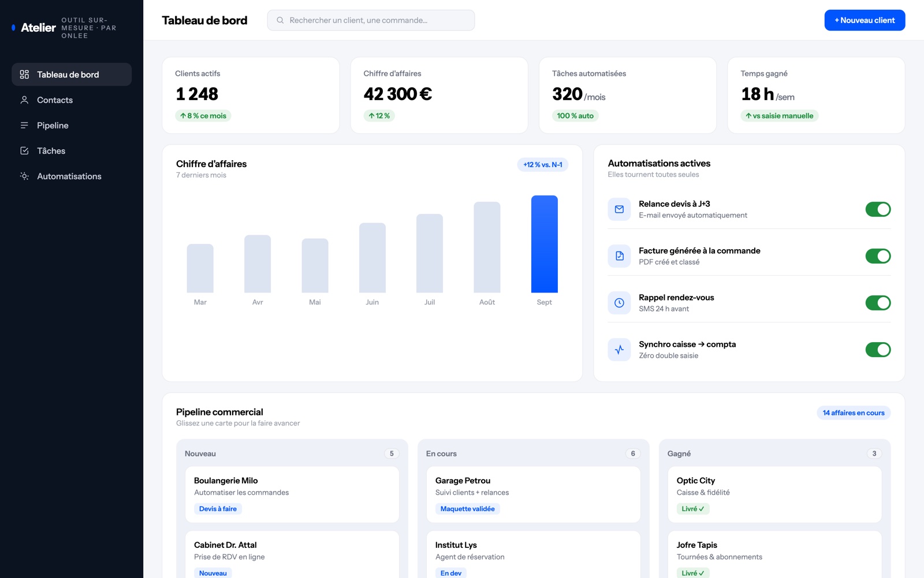Switch off Synchro caisse → compta
This screenshot has width=924, height=578.
pyautogui.click(x=878, y=350)
